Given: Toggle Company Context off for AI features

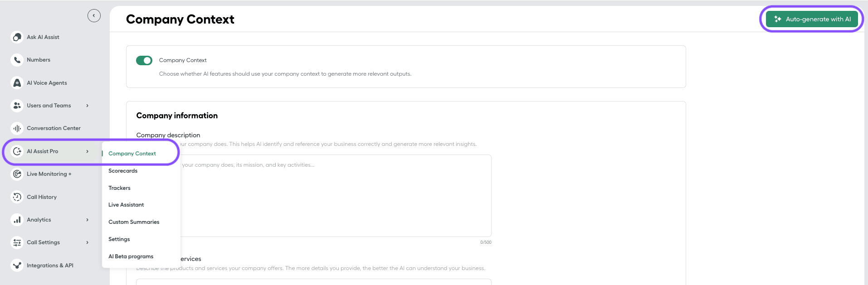Looking at the screenshot, I should [144, 60].
